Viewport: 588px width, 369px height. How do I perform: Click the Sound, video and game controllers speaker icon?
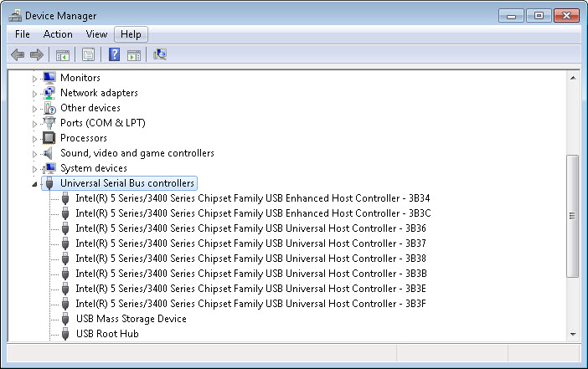tap(49, 153)
